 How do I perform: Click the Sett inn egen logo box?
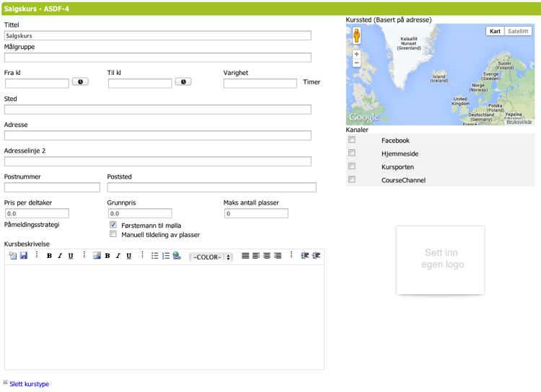tap(440, 260)
